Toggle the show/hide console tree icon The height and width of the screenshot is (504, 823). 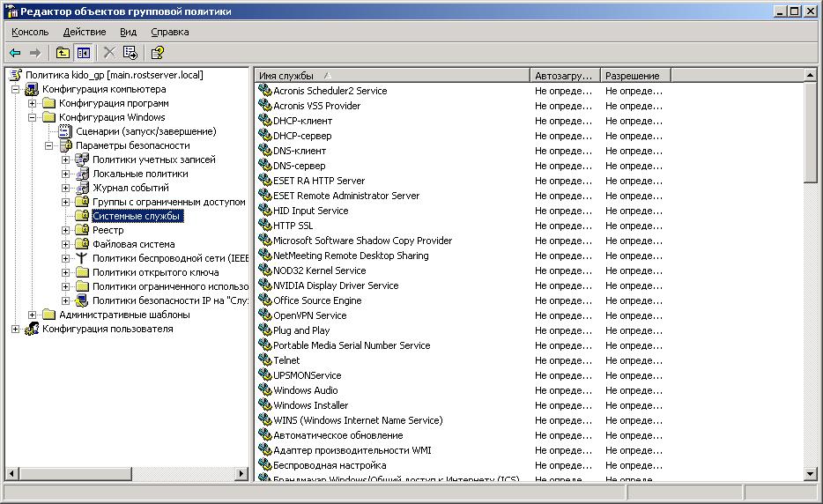tap(84, 53)
